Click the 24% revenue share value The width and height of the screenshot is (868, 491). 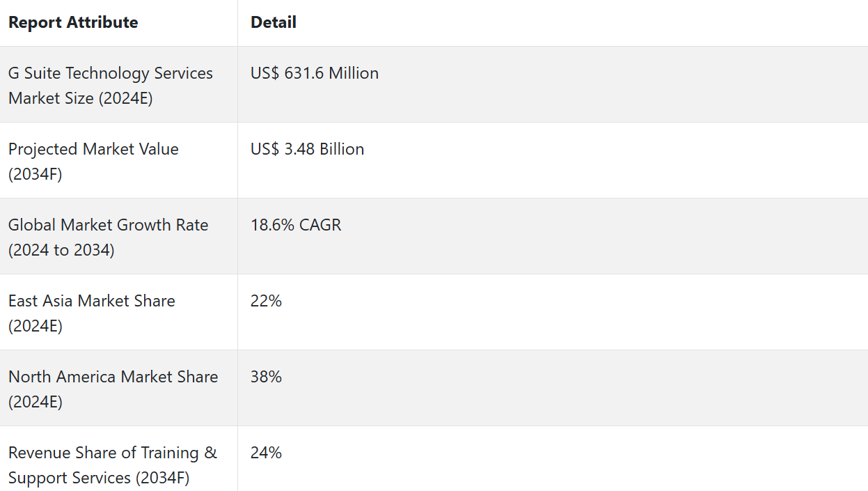(266, 453)
